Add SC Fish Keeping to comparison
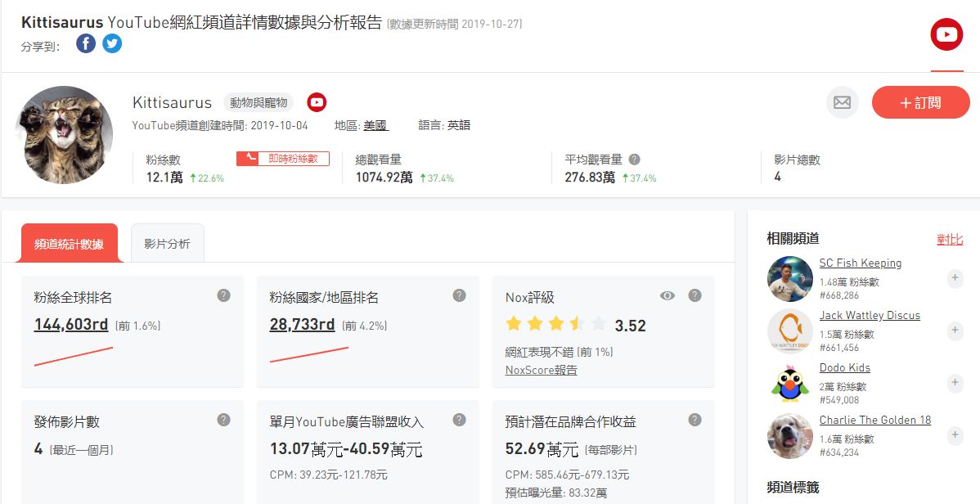The image size is (980, 504). click(954, 278)
